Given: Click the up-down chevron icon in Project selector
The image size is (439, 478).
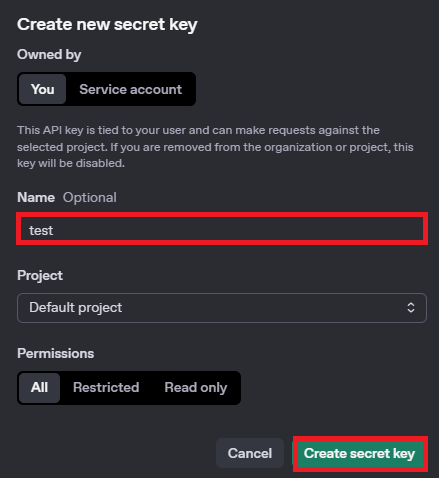Looking at the screenshot, I should point(411,307).
